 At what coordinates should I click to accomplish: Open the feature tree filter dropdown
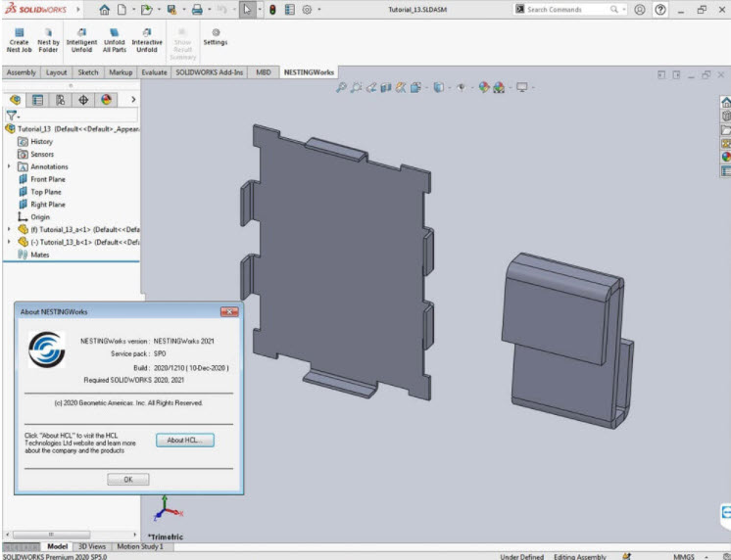click(13, 115)
